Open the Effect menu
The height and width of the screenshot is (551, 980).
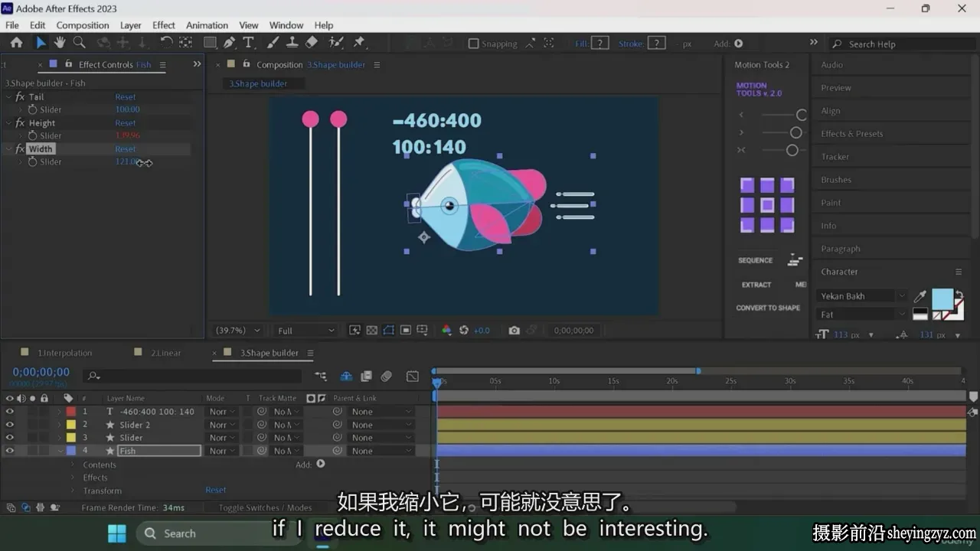(x=164, y=25)
